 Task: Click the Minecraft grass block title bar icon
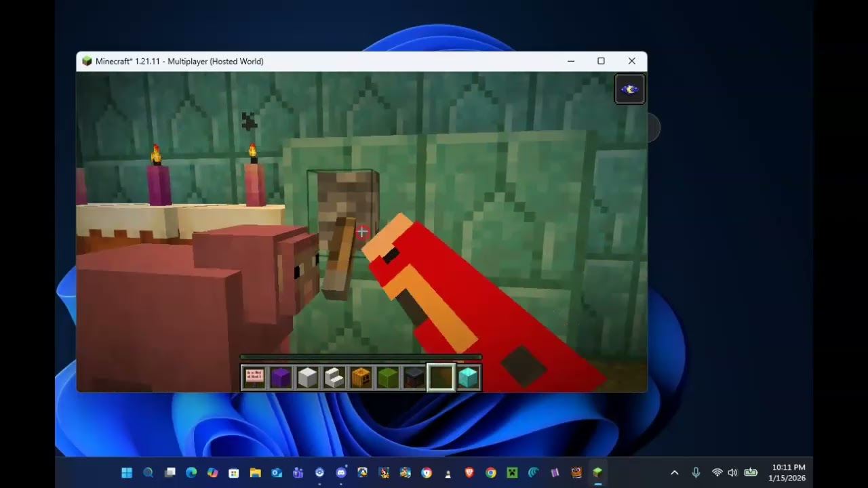87,61
